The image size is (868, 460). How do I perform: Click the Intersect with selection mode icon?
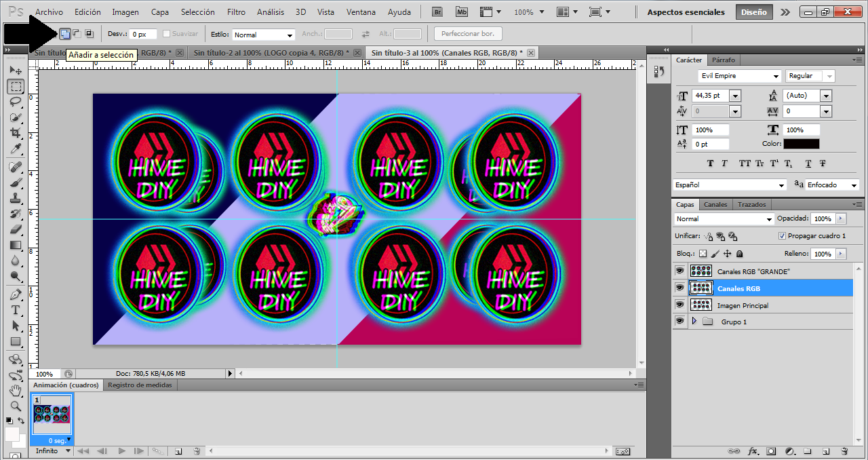tap(89, 33)
